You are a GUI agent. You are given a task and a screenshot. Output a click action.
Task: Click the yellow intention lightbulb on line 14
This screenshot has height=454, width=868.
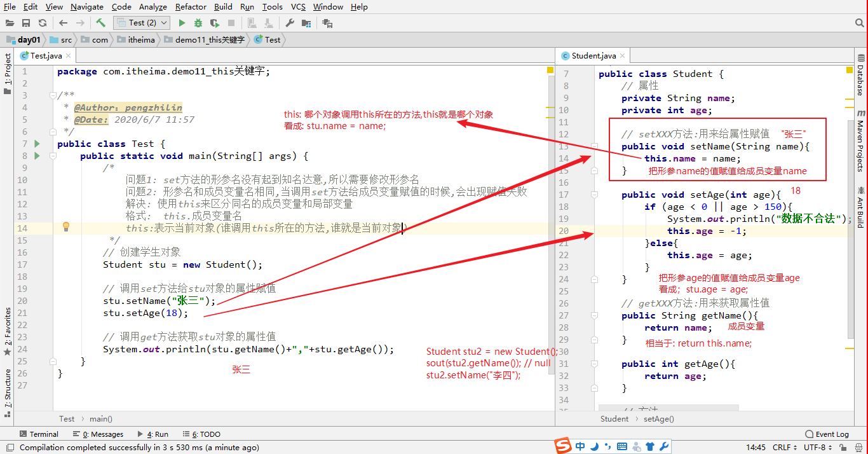coord(65,227)
